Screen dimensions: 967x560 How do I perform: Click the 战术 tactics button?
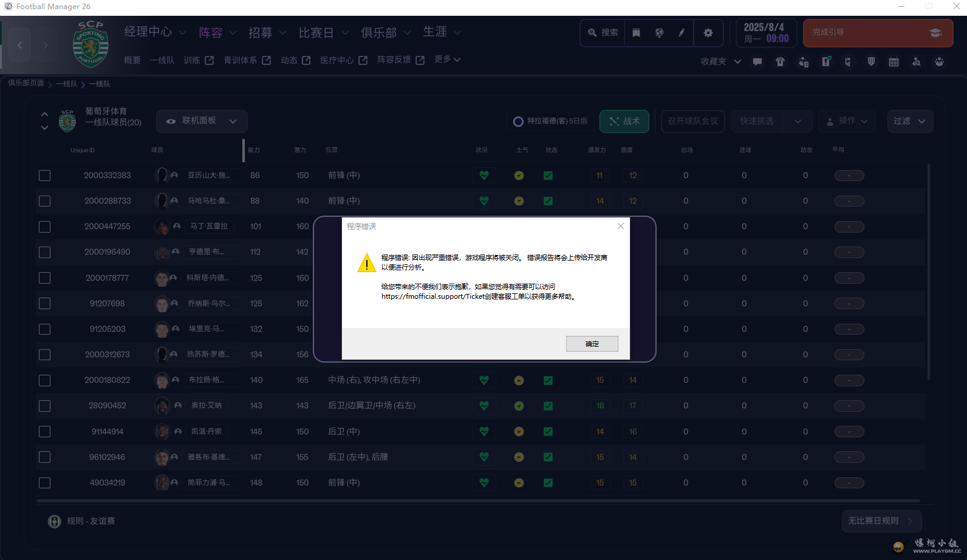pyautogui.click(x=624, y=121)
